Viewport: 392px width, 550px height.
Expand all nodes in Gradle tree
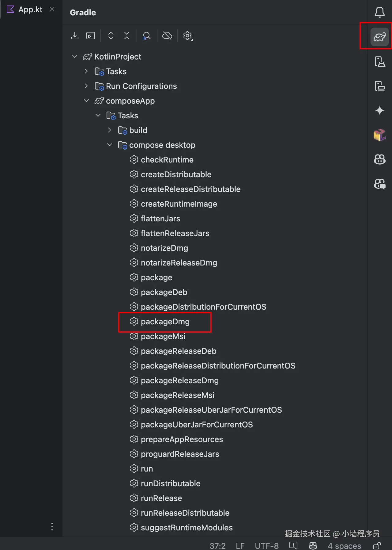[x=111, y=36]
